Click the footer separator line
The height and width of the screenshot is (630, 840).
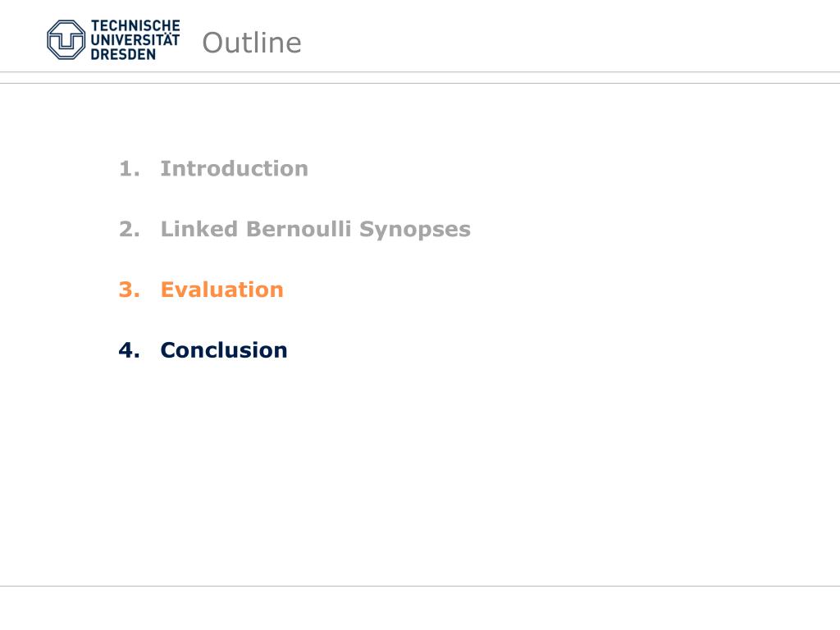click(x=420, y=586)
